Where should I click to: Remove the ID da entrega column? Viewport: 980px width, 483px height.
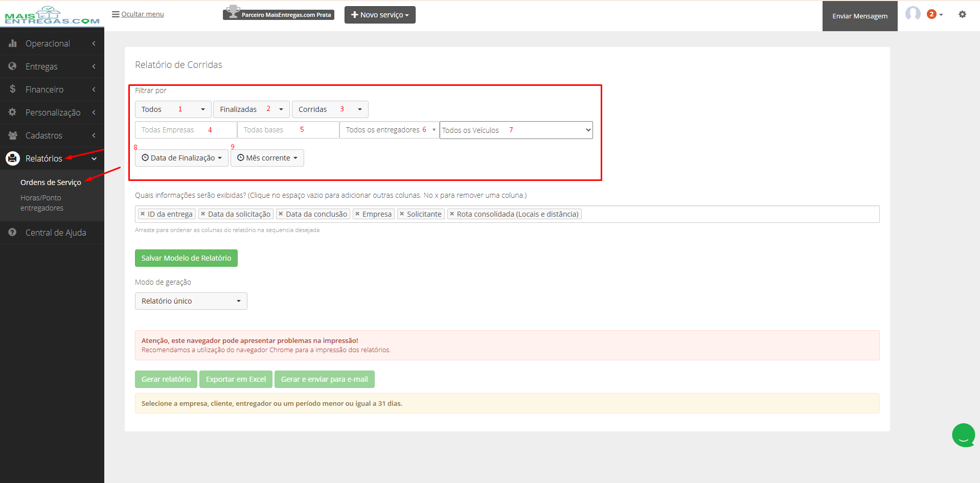click(143, 214)
